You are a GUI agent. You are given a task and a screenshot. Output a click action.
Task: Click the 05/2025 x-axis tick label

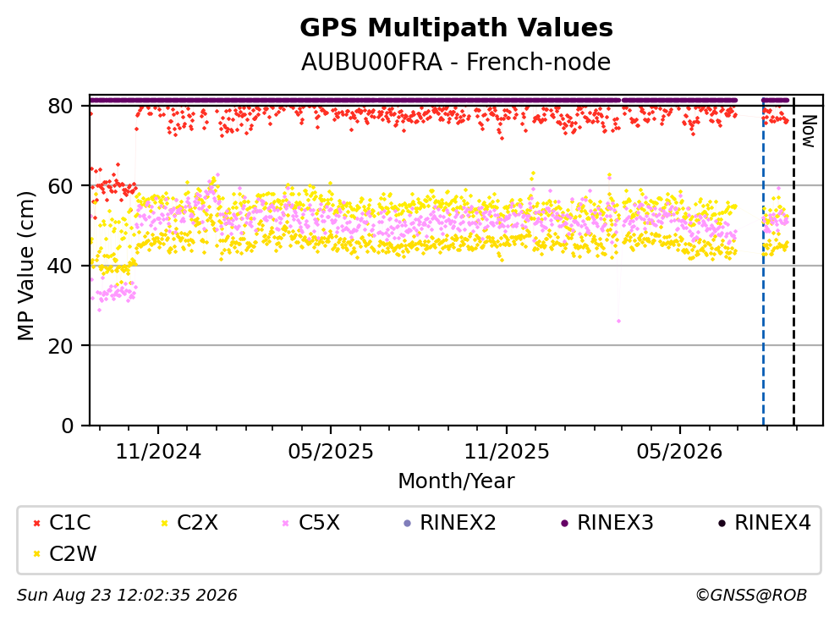(x=331, y=452)
